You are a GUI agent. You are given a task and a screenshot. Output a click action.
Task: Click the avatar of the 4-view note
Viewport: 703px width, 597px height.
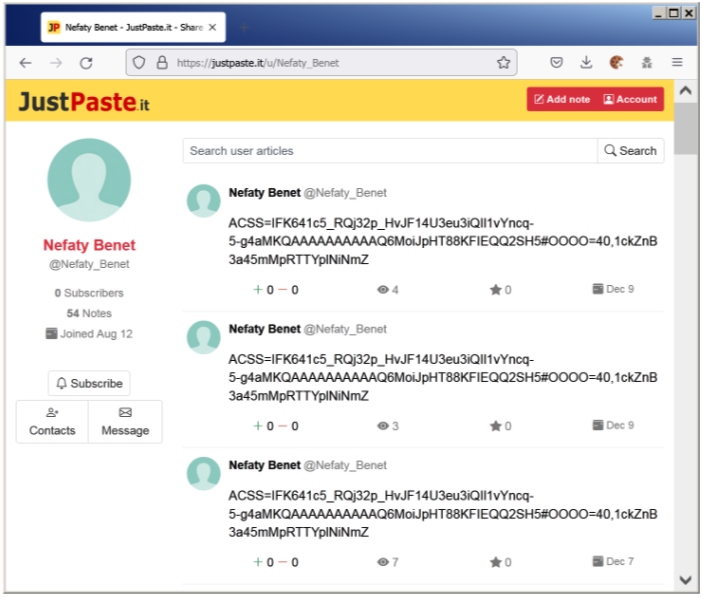(x=204, y=201)
